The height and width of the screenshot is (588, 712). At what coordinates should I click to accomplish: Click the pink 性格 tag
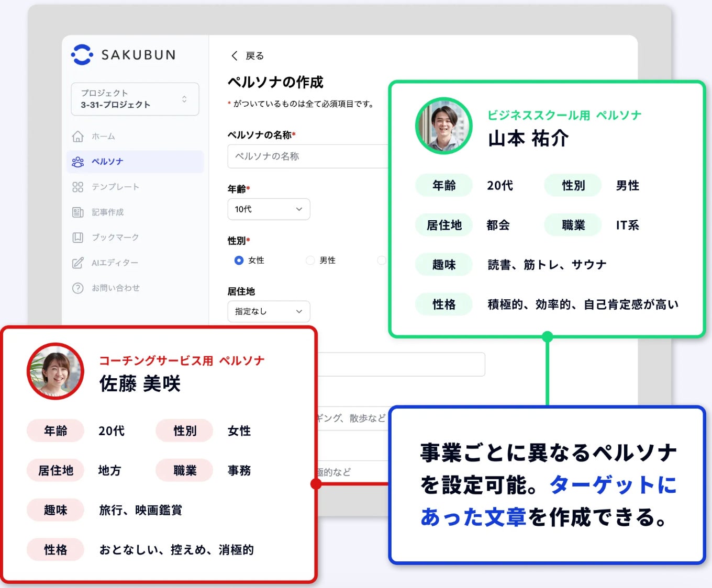click(x=55, y=550)
